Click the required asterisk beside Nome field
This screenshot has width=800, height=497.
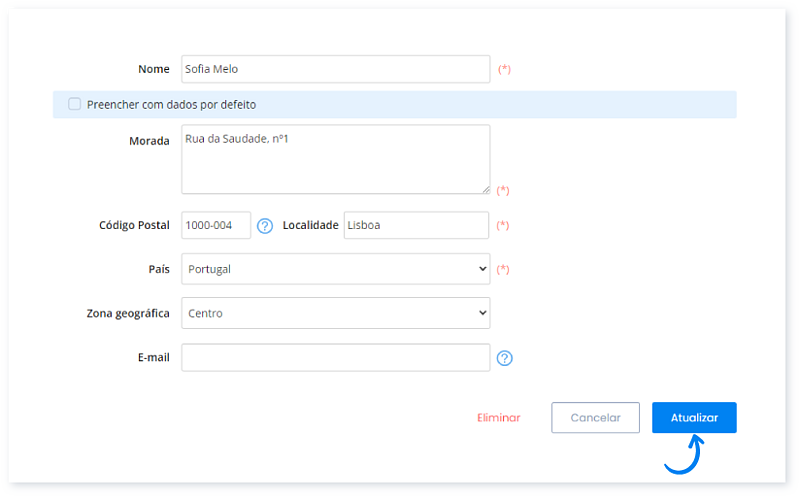coord(504,69)
